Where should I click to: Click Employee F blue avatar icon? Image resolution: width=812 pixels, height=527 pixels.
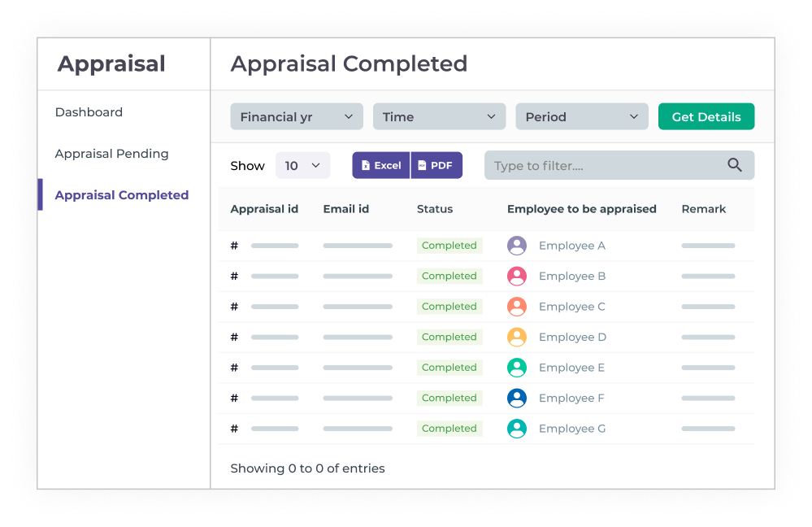517,399
